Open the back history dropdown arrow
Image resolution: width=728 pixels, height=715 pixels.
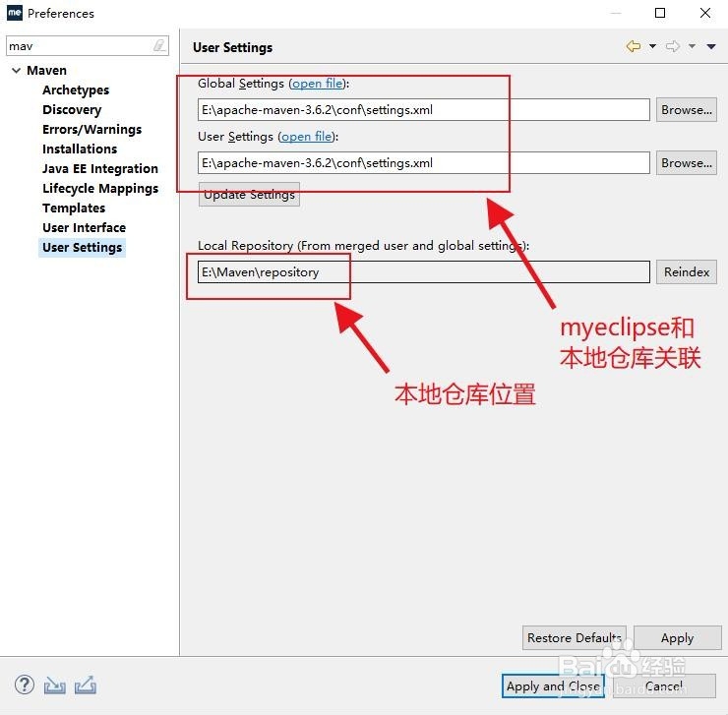pos(652,46)
